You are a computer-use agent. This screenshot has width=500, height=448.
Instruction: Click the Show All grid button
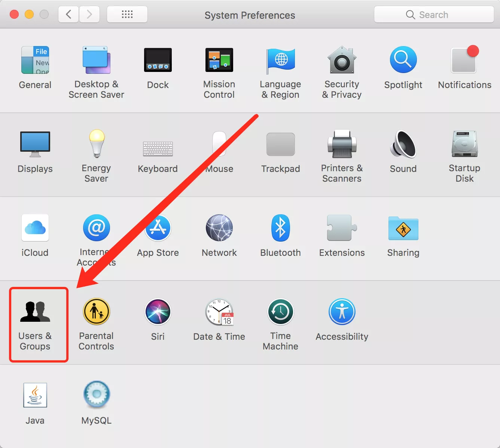(127, 15)
